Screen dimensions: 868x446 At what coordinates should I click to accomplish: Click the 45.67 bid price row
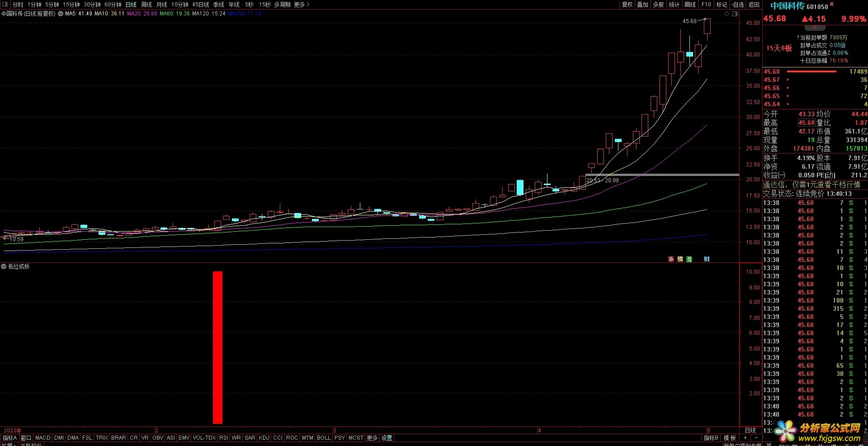[x=815, y=80]
